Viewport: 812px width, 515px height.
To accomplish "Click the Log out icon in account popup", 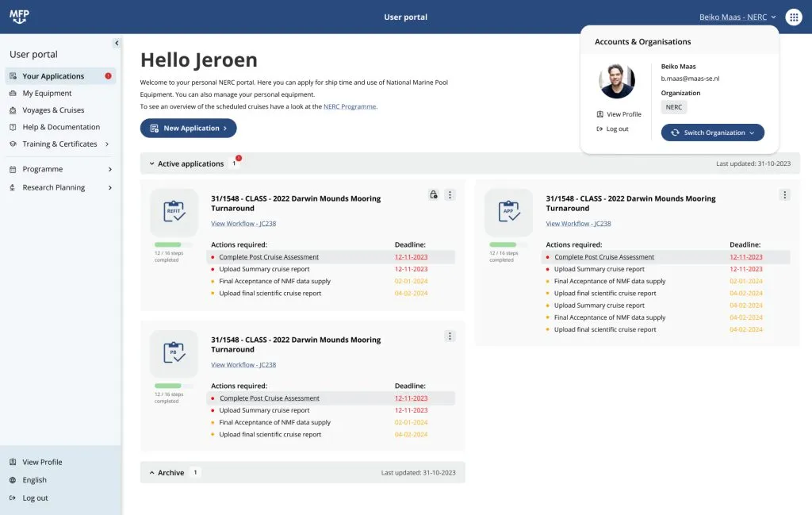I will (x=599, y=129).
